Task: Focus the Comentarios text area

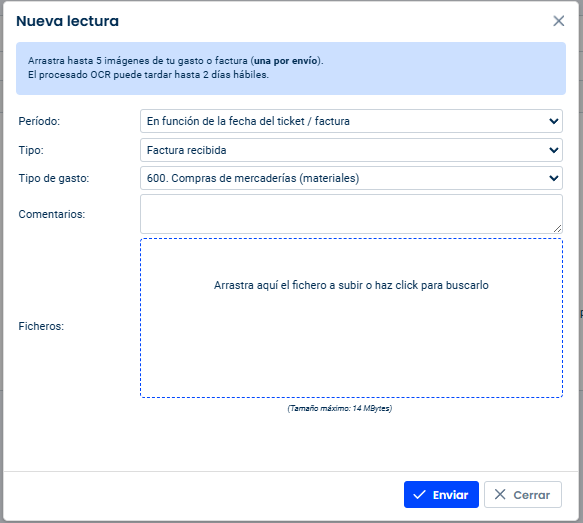Action: tap(351, 214)
